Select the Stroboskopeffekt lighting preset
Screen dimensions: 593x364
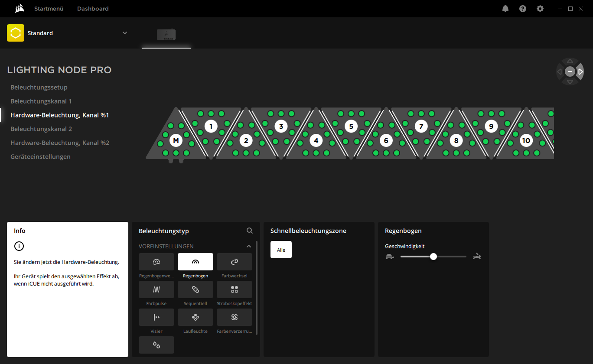pos(235,289)
